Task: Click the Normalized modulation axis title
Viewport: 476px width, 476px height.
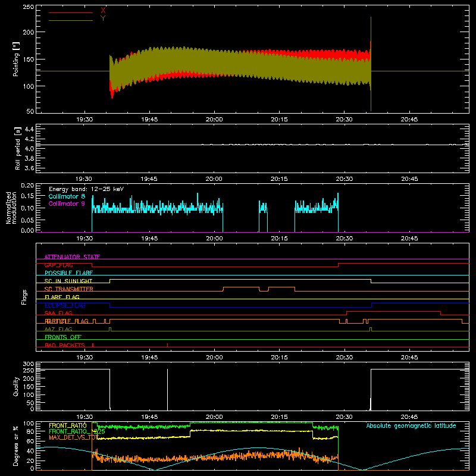Action: [x=11, y=208]
